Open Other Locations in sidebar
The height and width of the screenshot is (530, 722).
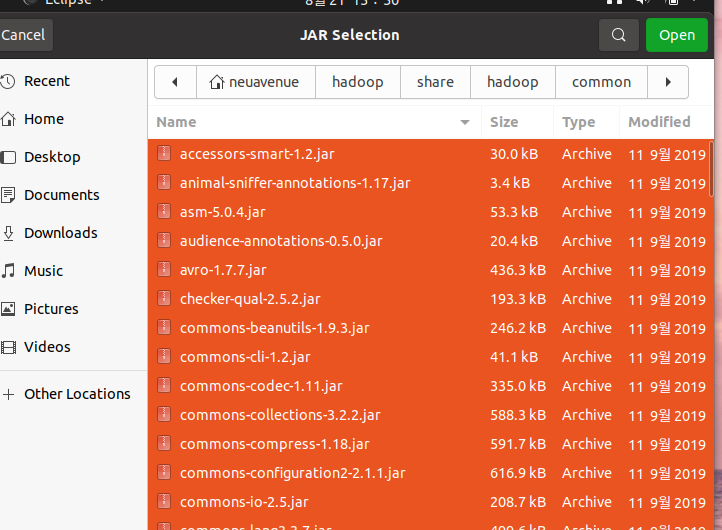click(74, 394)
